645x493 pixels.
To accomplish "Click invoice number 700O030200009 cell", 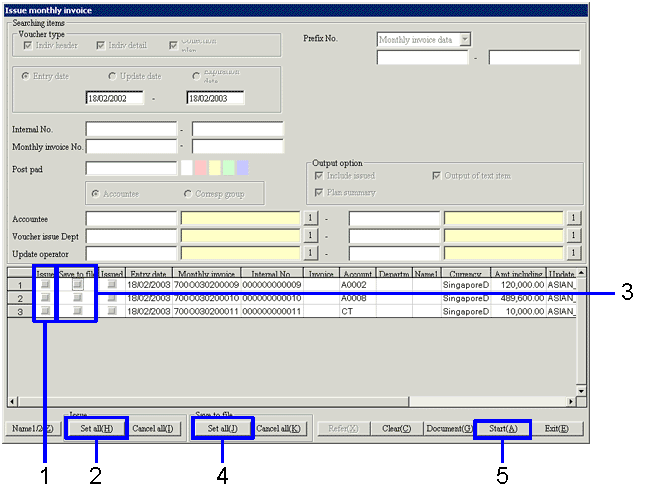I will [206, 285].
